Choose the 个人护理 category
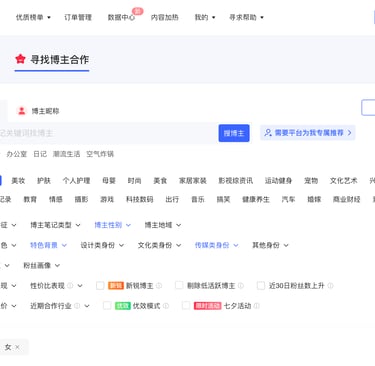This screenshot has width=375, height=366. [x=76, y=181]
